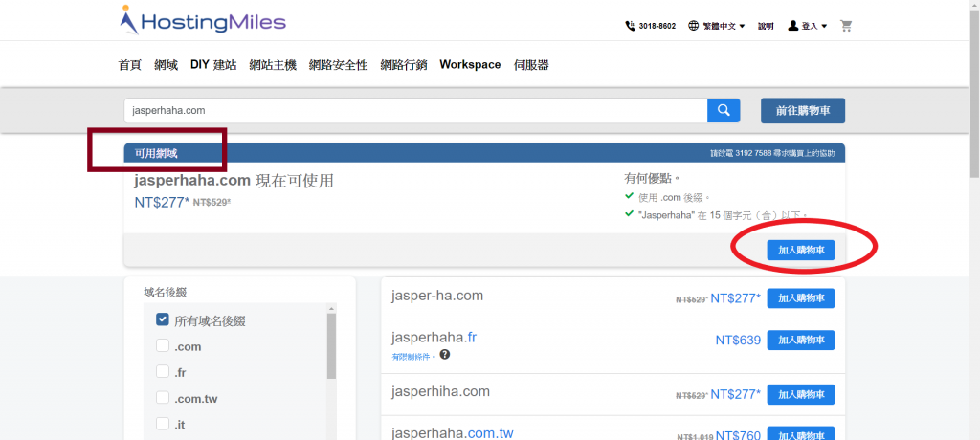Click the 說明 help link
Viewport: 980px width, 440px height.
tap(767, 26)
